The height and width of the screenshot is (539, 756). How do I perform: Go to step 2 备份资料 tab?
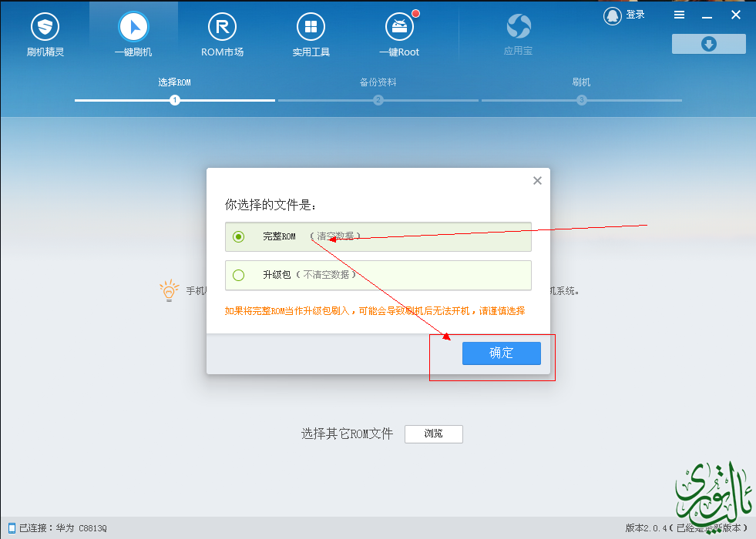[x=378, y=82]
